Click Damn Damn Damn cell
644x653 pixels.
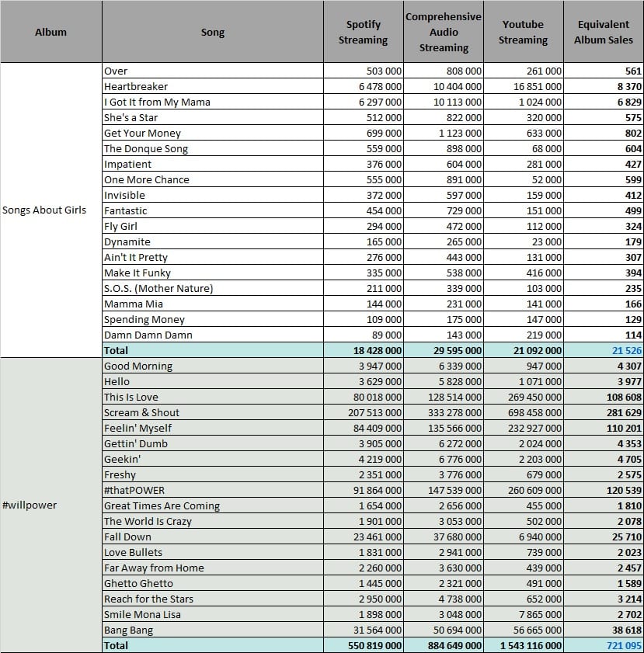[212, 335]
